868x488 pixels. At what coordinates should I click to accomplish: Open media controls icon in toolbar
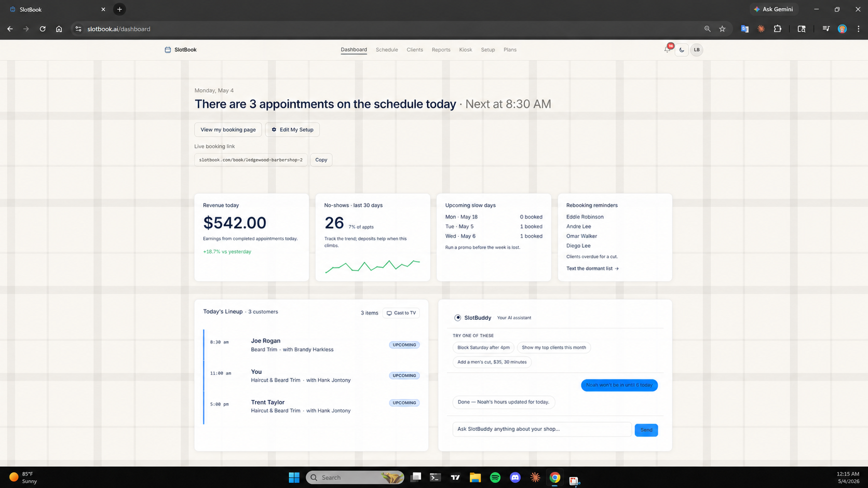pos(825,29)
